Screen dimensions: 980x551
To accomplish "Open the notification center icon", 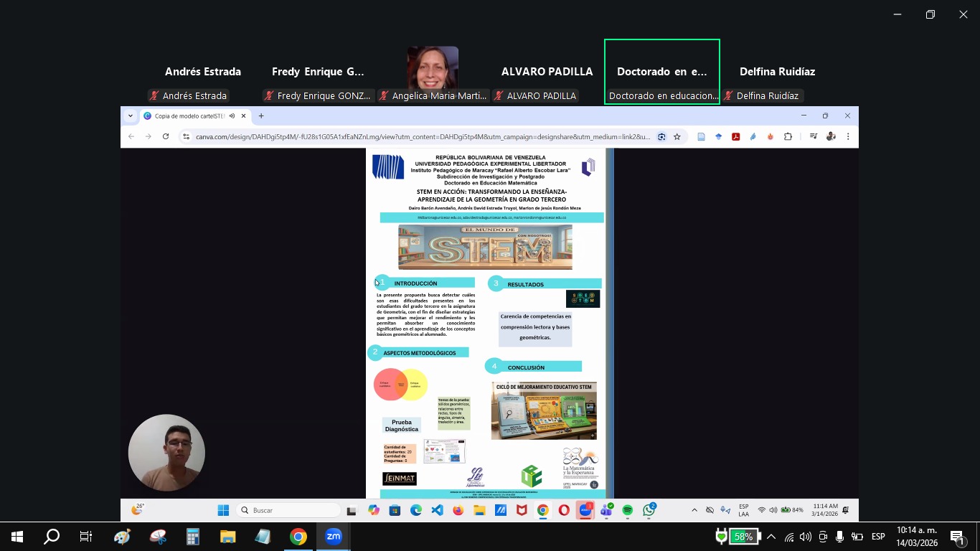I will click(x=958, y=537).
